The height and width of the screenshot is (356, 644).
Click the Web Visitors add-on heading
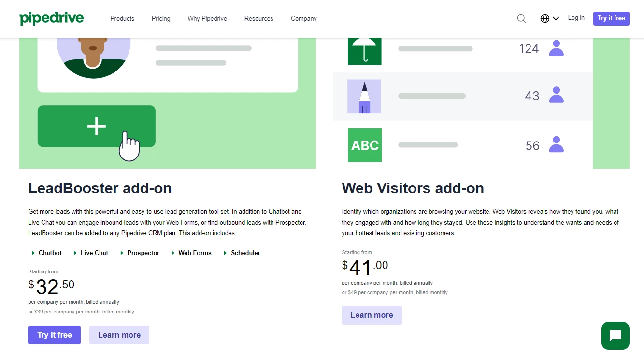click(413, 188)
